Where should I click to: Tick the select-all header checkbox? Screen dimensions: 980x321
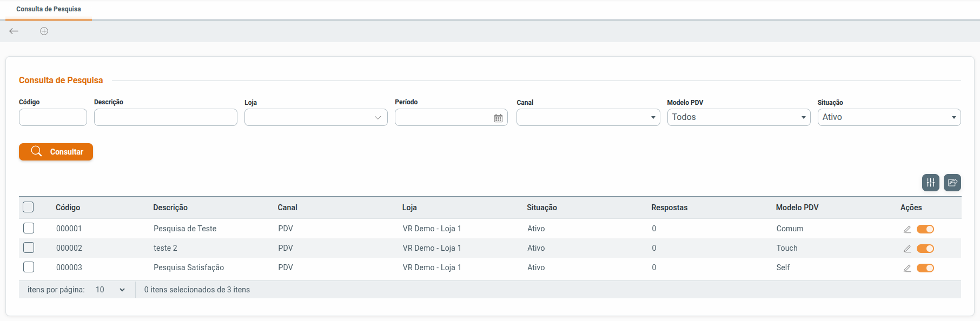[29, 208]
